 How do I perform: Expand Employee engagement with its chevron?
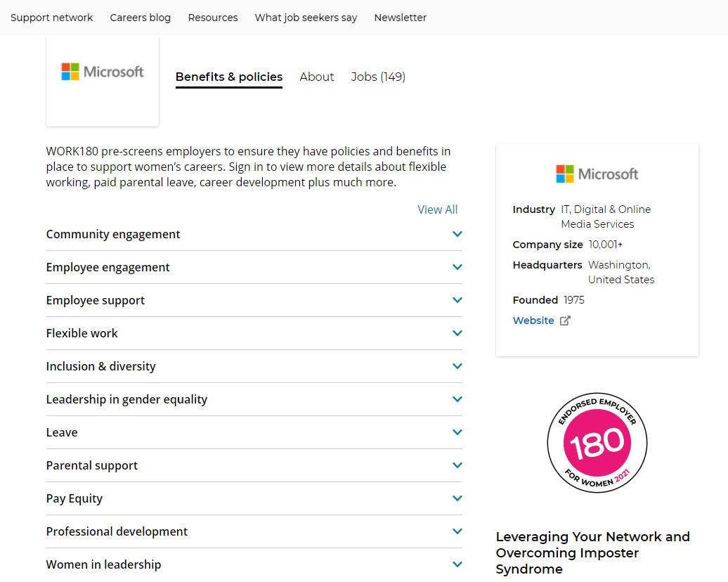coord(457,267)
